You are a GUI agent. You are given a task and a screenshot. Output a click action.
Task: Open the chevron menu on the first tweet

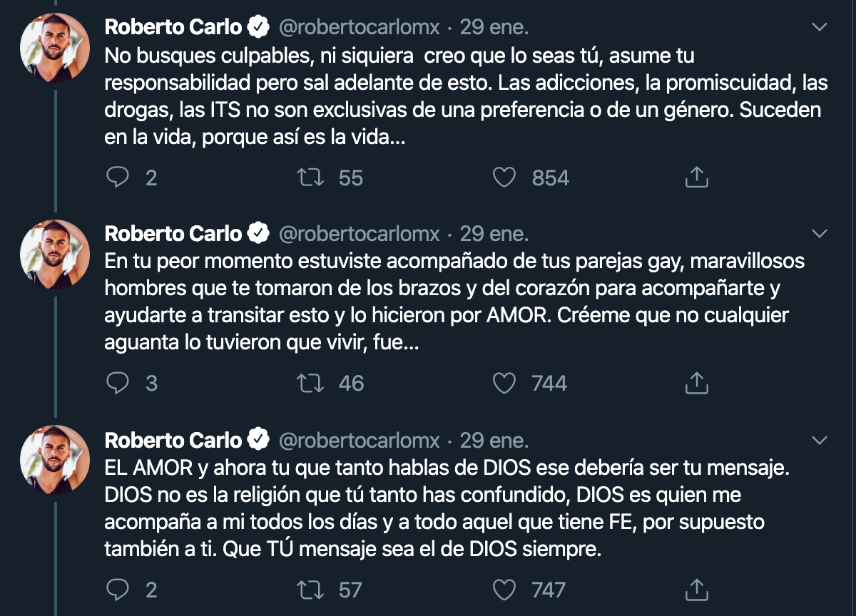pyautogui.click(x=819, y=27)
